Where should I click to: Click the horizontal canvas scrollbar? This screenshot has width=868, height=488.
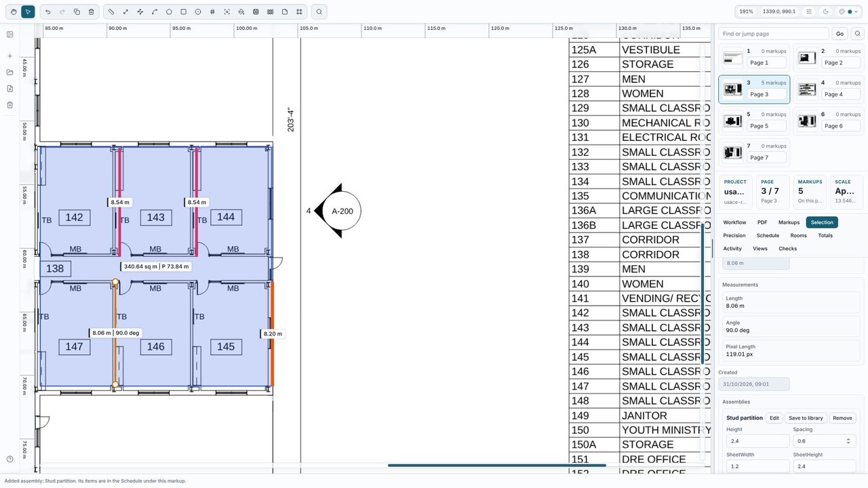click(496, 465)
